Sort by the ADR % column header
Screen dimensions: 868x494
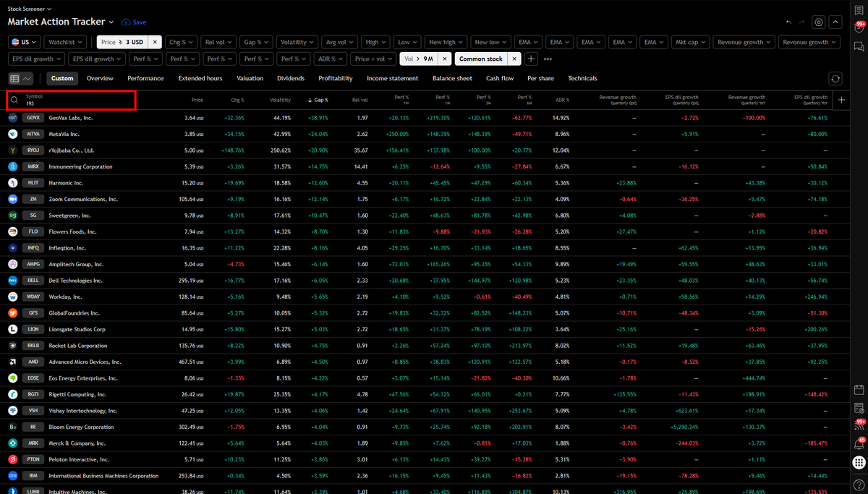tap(561, 100)
